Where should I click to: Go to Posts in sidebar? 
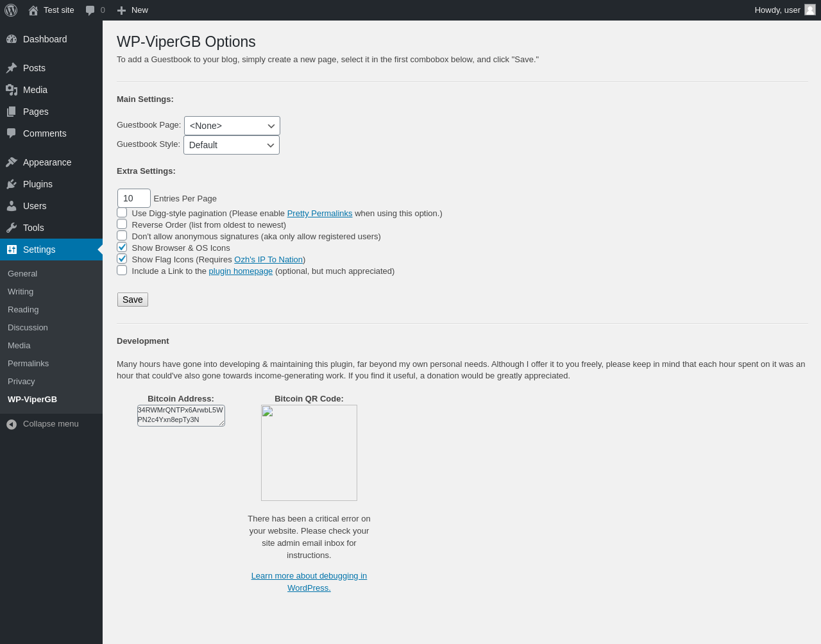tap(51, 68)
